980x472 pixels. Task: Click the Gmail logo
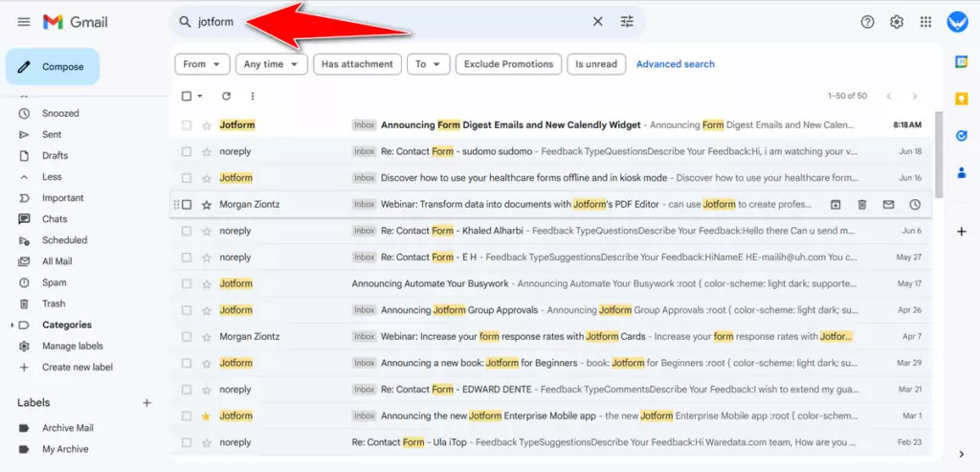click(75, 22)
